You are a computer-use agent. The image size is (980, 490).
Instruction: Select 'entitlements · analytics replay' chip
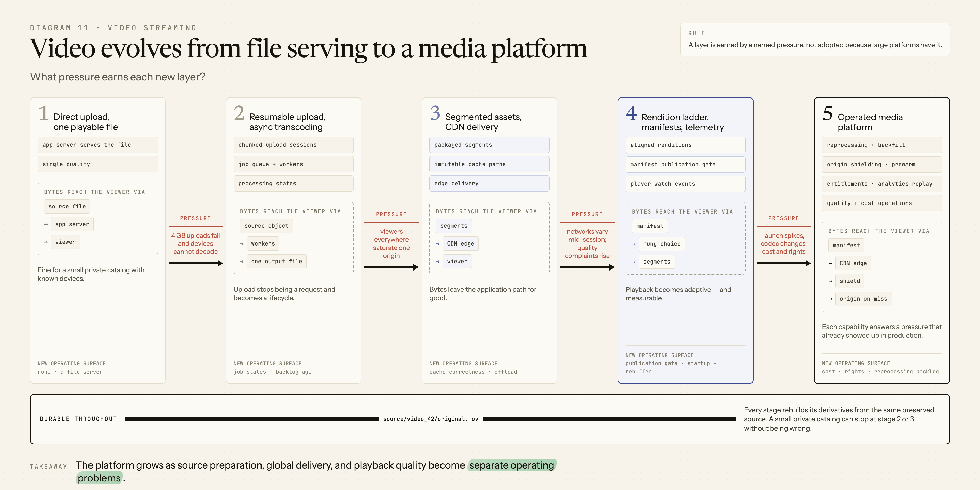[882, 184]
